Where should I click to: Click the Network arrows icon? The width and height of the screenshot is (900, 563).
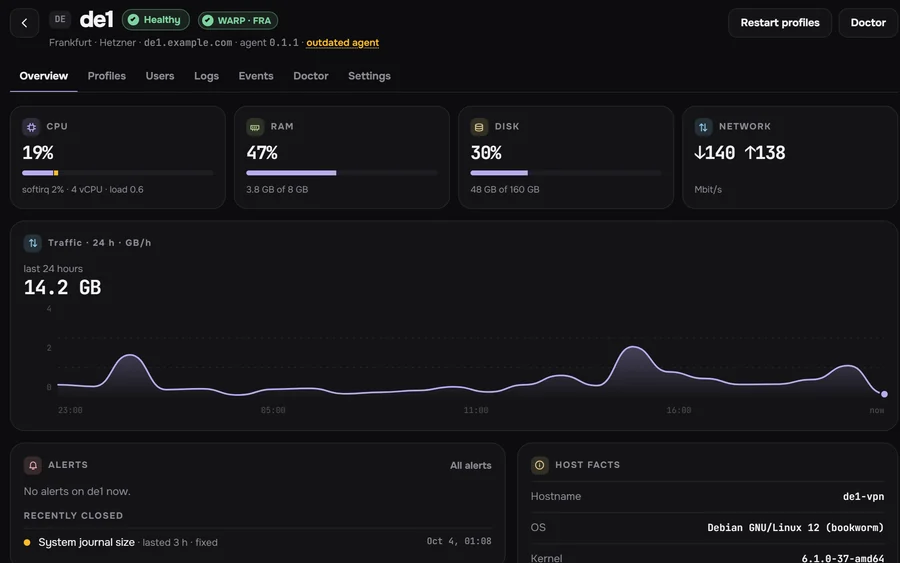pyautogui.click(x=703, y=127)
